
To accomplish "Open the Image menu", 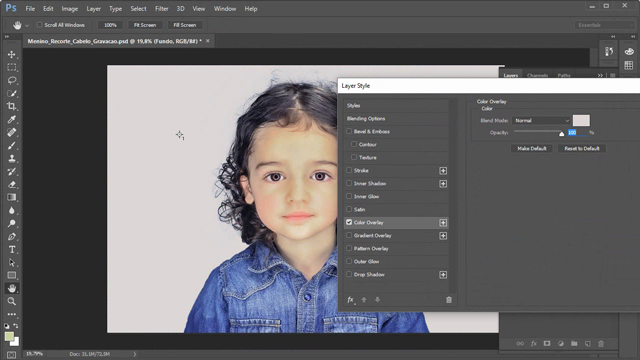I will tap(69, 9).
